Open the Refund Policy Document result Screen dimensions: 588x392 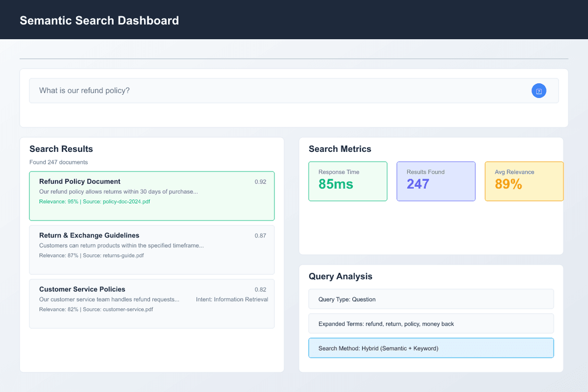click(80, 181)
